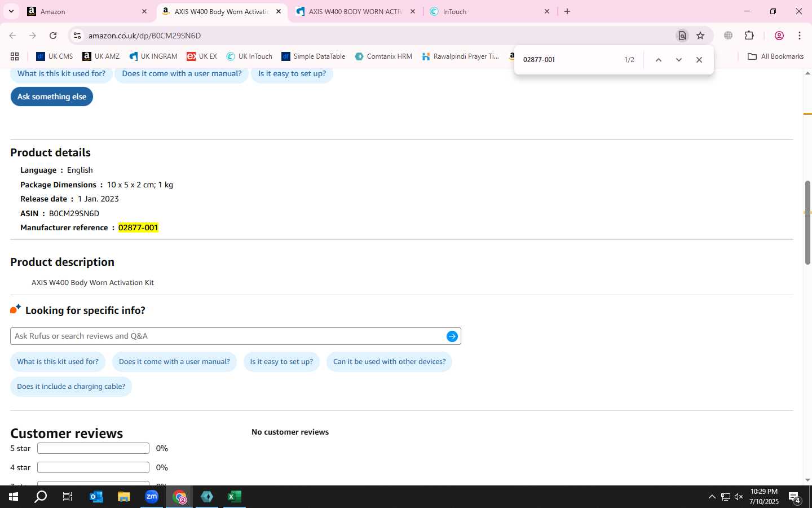Click lower 'What is this kit used for?' chip
Screen dimensions: 812x508
point(58,362)
